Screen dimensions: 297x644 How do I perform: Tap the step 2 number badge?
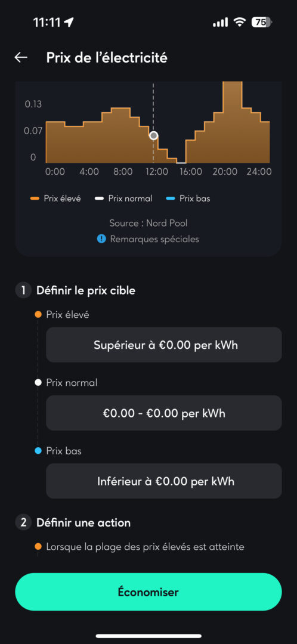click(23, 523)
